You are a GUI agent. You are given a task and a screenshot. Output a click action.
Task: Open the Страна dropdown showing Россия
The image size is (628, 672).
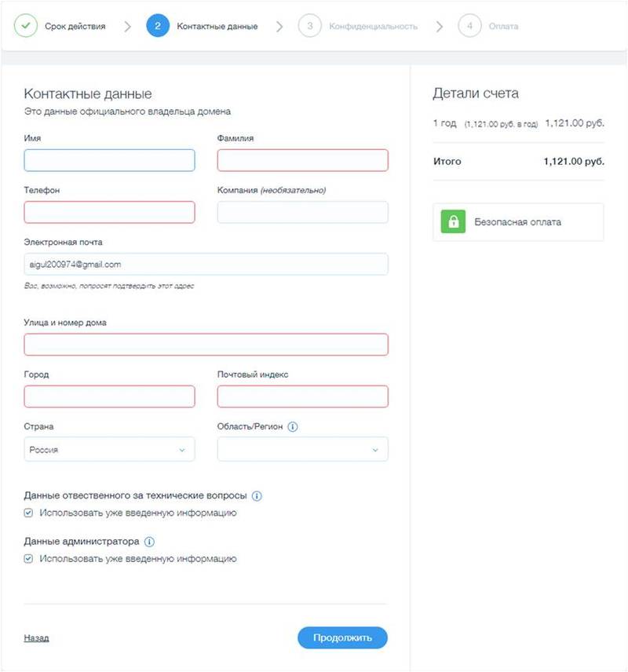(x=109, y=450)
